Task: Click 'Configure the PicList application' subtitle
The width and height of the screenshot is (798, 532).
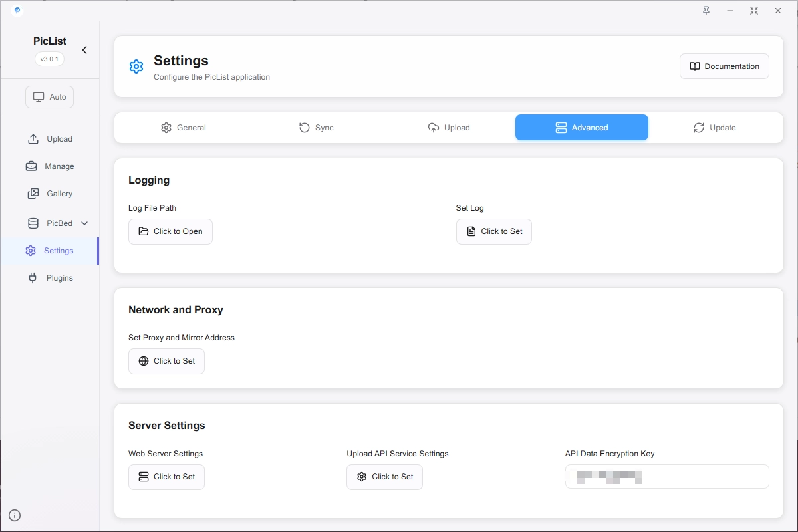Action: pos(211,77)
